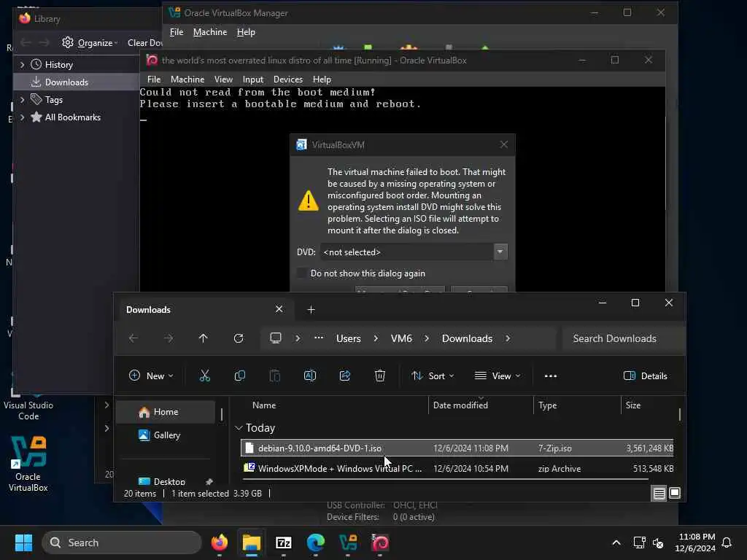747x560 pixels.
Task: Click the taskbar Search box
Action: coord(122,542)
